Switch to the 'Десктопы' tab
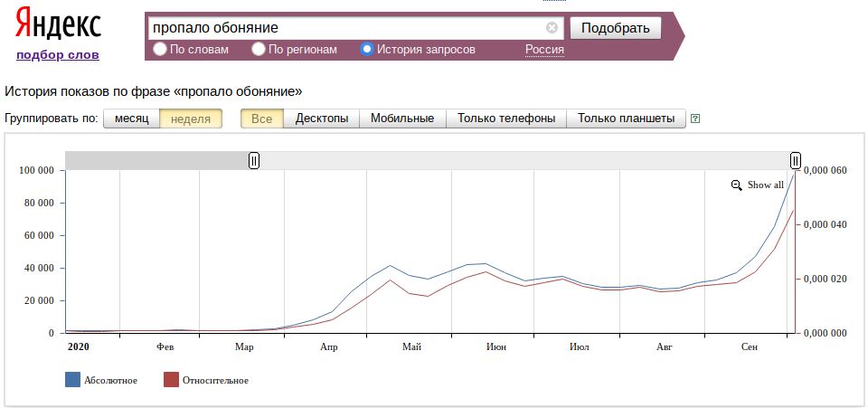868x408 pixels. [322, 119]
